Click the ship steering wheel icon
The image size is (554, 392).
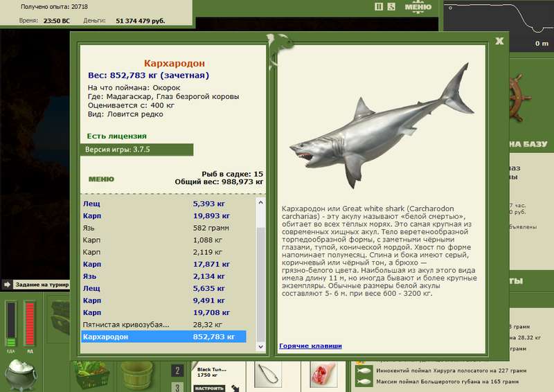click(x=520, y=98)
